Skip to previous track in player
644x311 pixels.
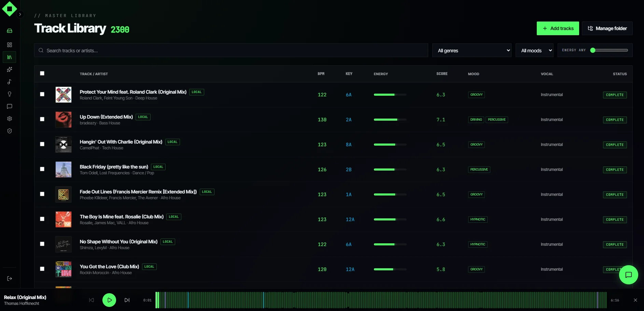click(92, 300)
